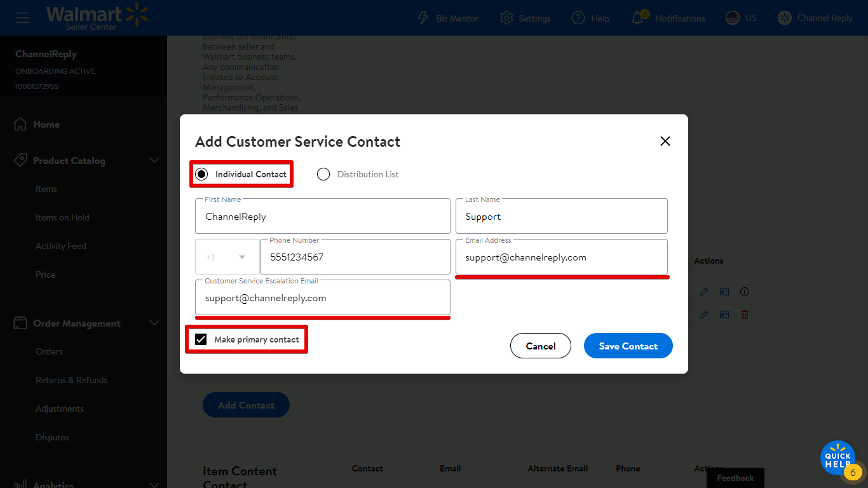868x488 pixels.
Task: Open Disputes in sidebar
Action: point(52,437)
